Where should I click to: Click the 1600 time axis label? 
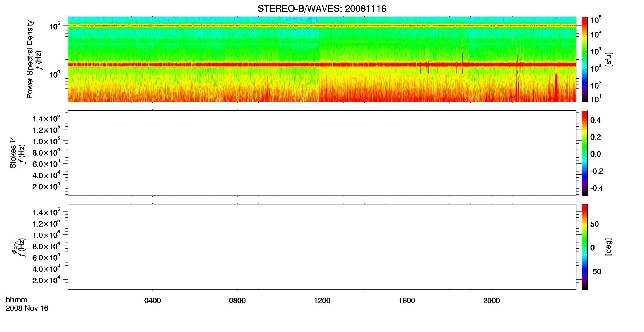pos(407,301)
